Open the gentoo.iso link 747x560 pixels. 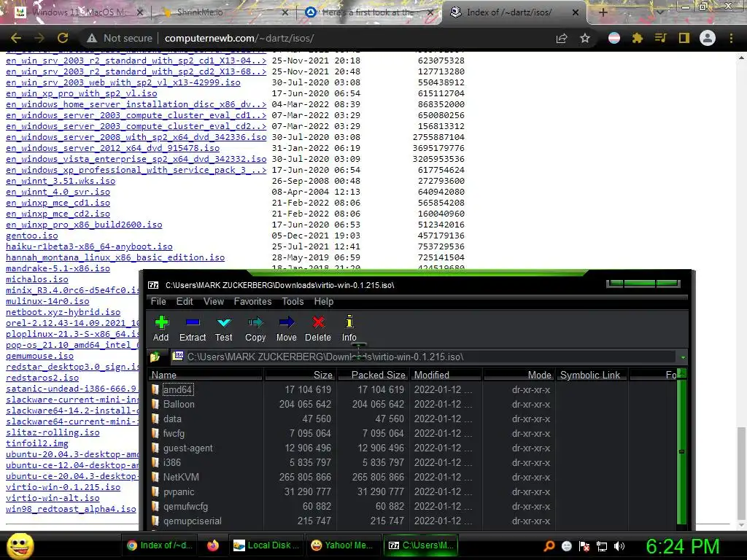point(32,236)
